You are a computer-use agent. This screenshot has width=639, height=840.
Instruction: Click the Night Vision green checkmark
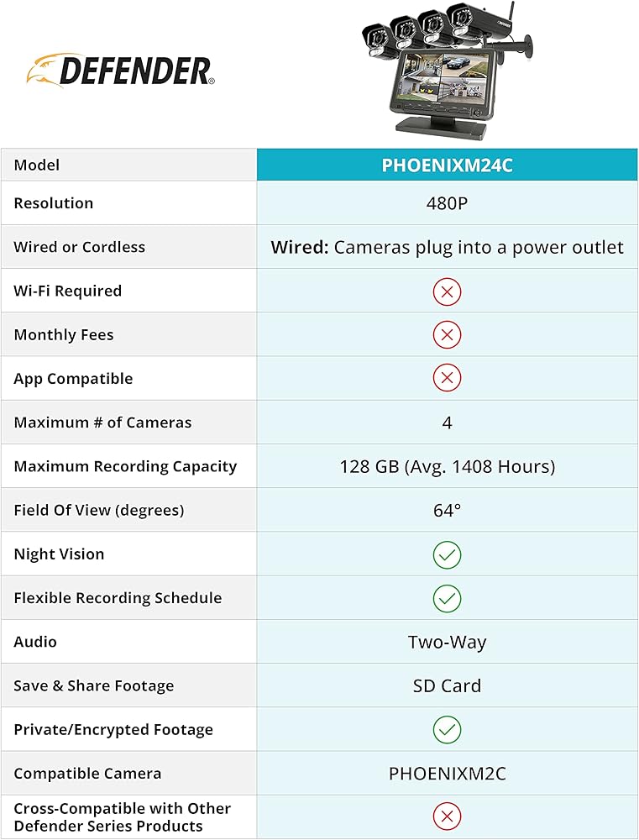tap(447, 554)
